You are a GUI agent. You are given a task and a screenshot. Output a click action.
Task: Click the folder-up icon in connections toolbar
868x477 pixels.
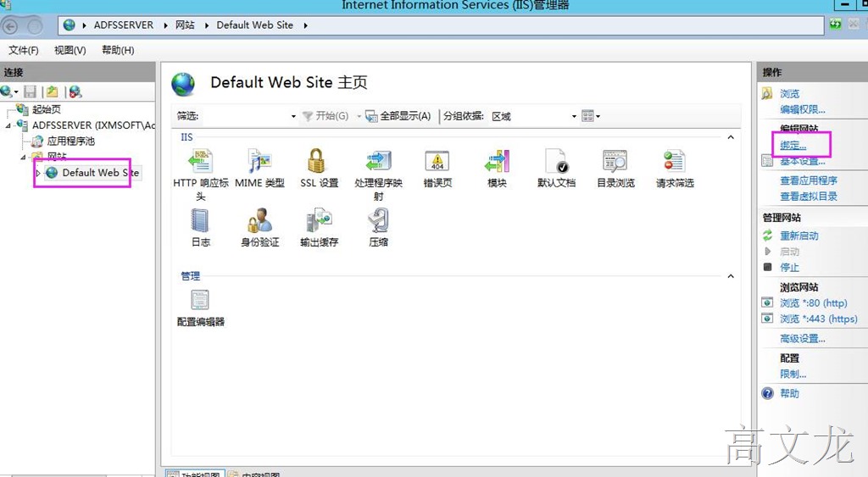(53, 92)
